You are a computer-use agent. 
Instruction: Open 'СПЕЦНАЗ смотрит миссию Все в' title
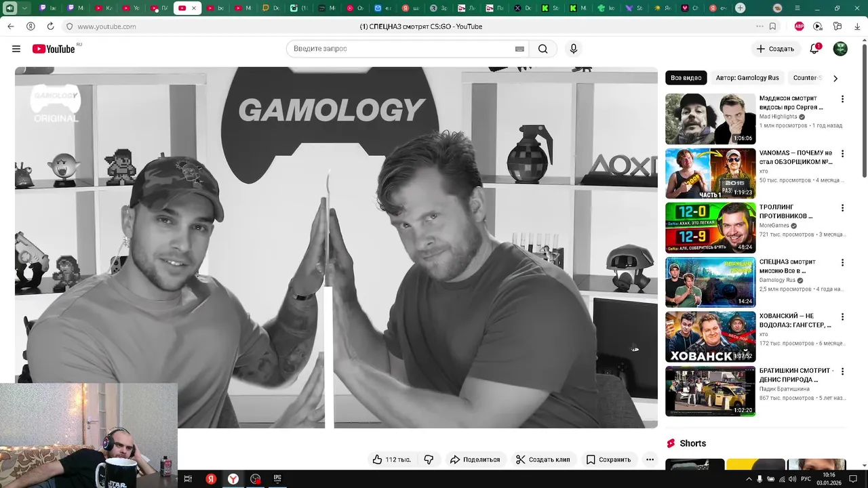coord(787,266)
